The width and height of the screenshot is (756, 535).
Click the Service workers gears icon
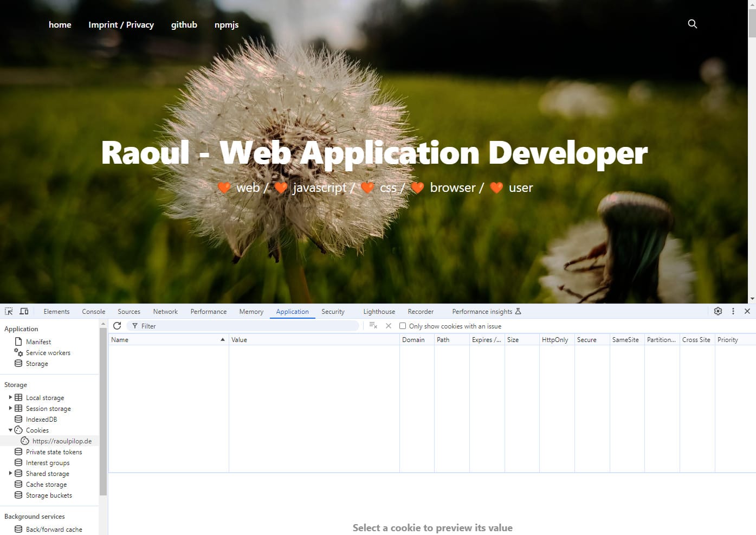[18, 352]
